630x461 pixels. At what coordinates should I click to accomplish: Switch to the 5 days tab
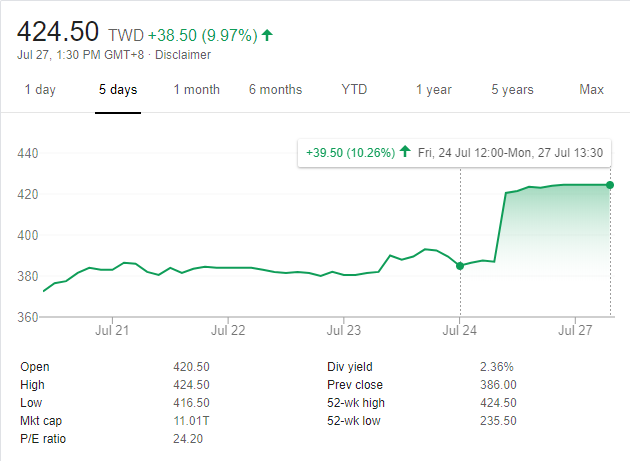tap(118, 90)
